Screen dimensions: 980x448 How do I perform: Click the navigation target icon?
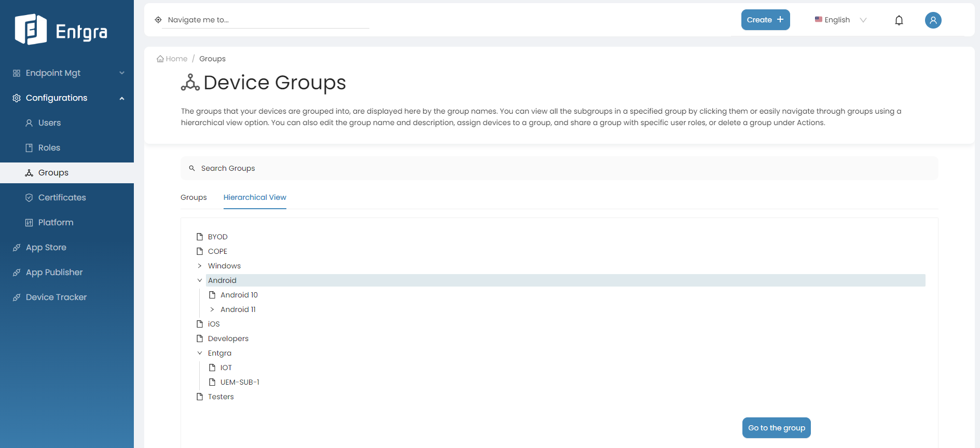point(158,20)
